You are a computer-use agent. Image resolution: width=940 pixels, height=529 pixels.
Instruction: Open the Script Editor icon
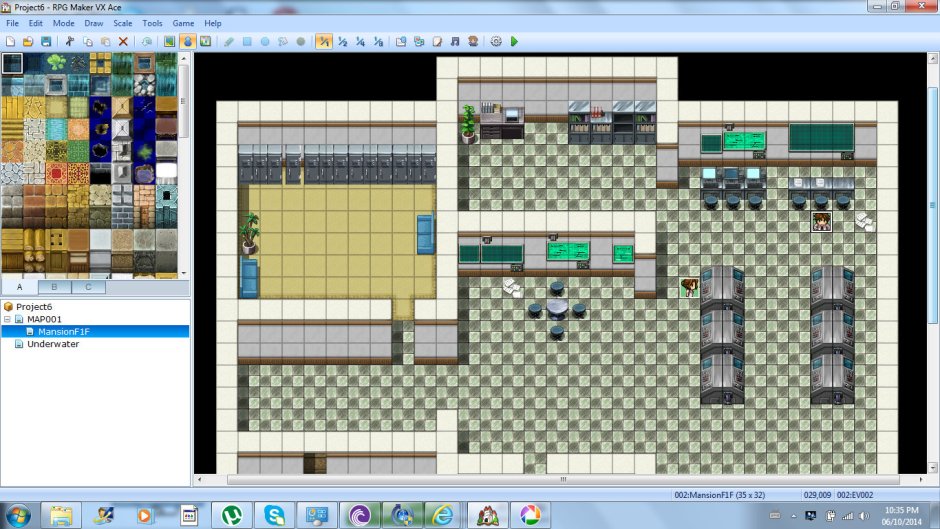(x=437, y=41)
